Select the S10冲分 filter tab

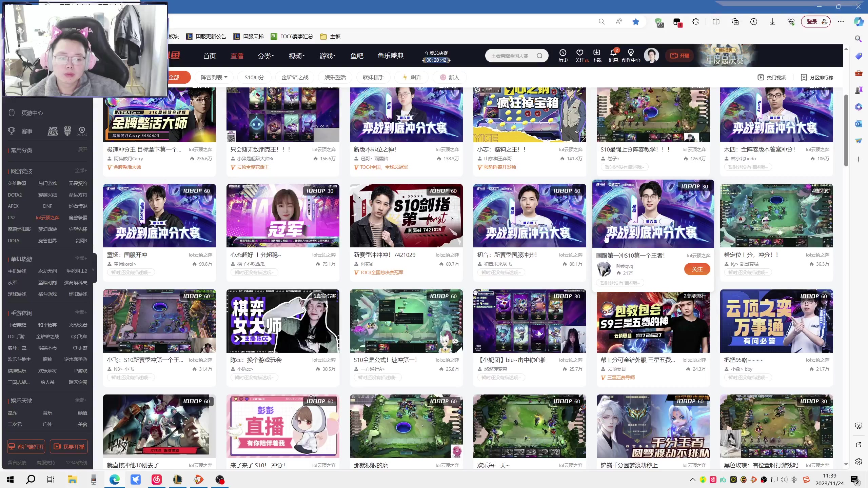coord(254,78)
